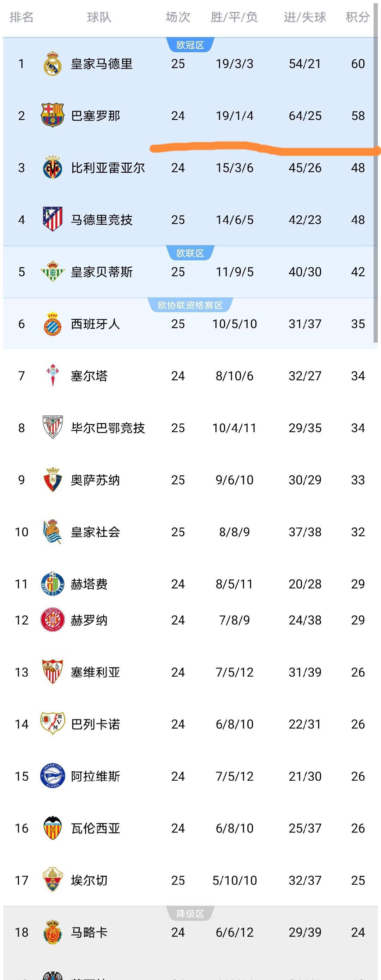Sort by 积分 column header
The image size is (381, 980).
(357, 17)
